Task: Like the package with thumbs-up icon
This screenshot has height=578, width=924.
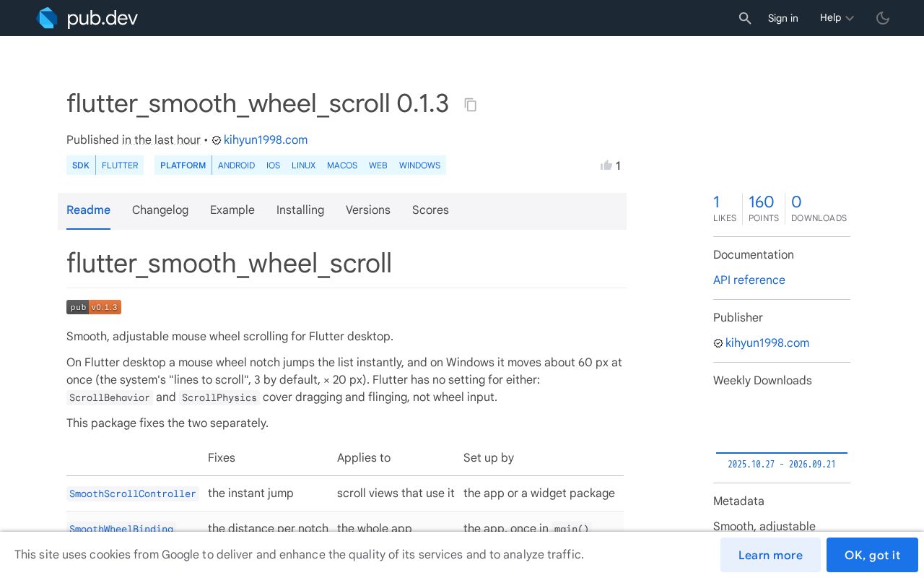Action: click(606, 165)
